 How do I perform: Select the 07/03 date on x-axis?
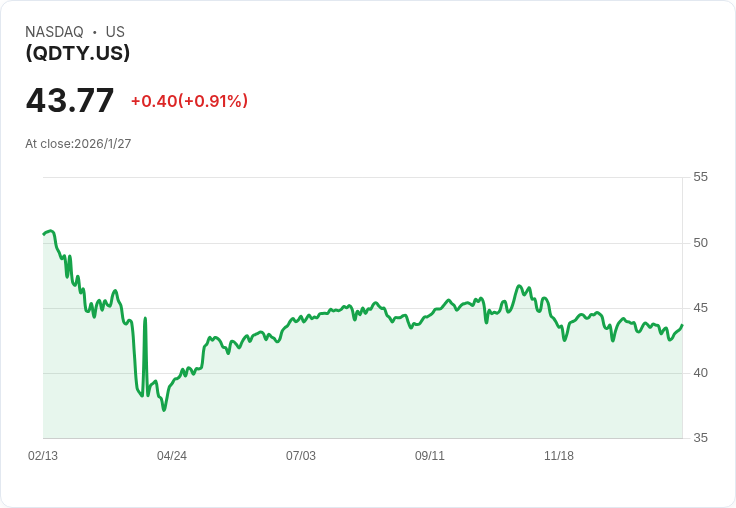[301, 456]
